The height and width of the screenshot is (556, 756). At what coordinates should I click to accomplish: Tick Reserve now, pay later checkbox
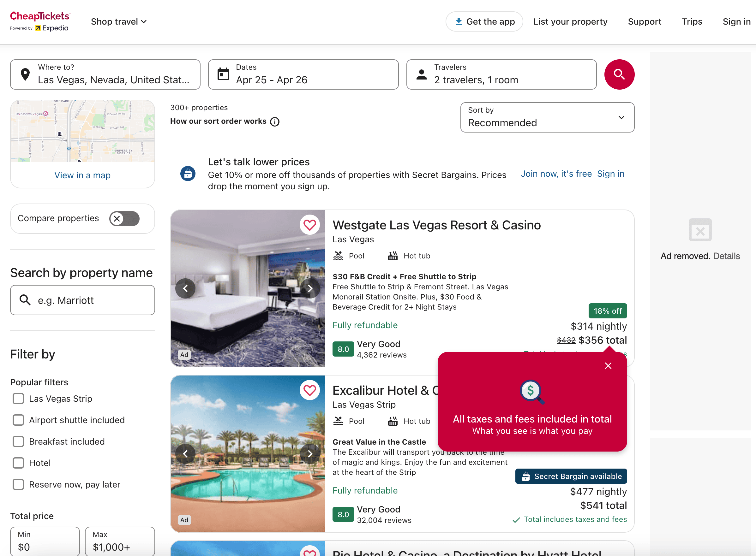click(x=18, y=484)
